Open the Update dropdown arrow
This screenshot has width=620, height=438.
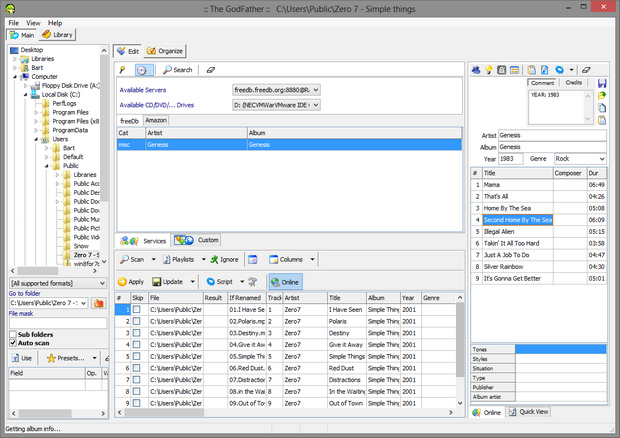click(193, 282)
